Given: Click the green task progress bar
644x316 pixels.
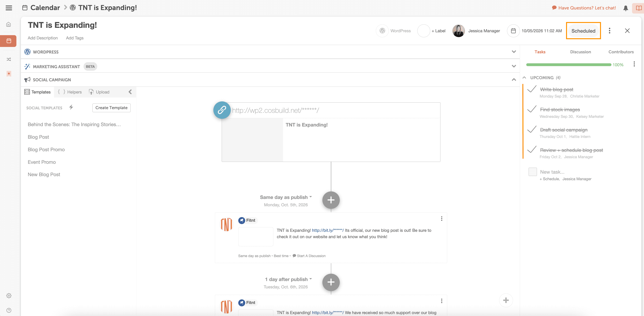Looking at the screenshot, I should point(569,65).
